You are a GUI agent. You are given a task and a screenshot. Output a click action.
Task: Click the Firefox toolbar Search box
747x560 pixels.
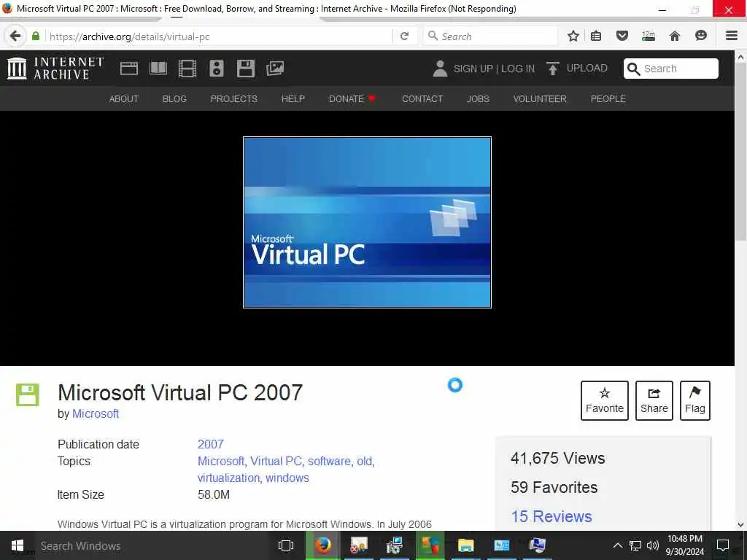point(491,36)
